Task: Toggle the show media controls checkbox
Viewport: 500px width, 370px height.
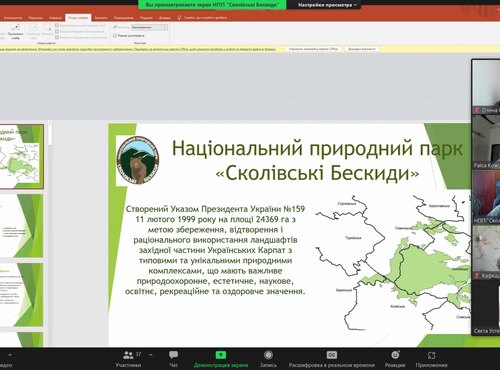Action: [57, 37]
